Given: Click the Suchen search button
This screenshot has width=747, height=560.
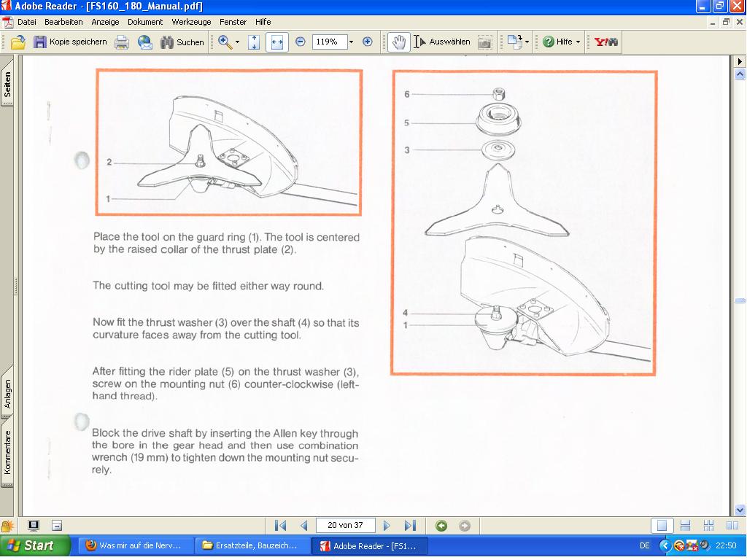Looking at the screenshot, I should point(182,42).
